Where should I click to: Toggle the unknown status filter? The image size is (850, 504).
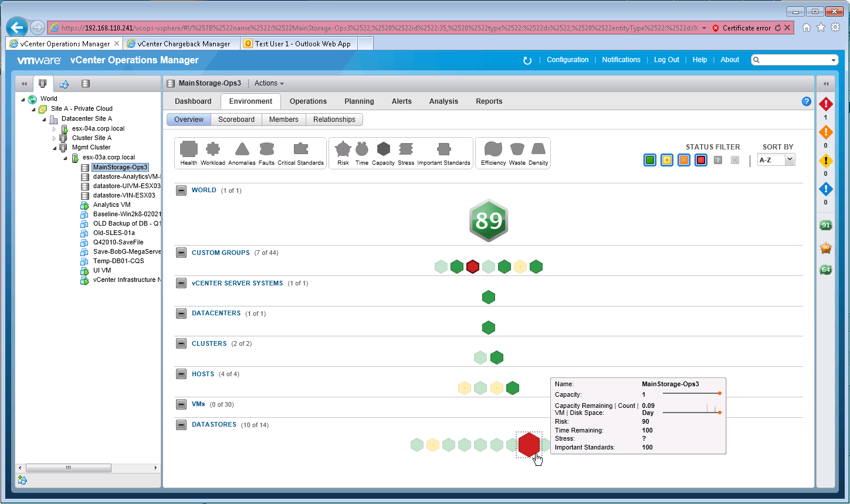718,160
